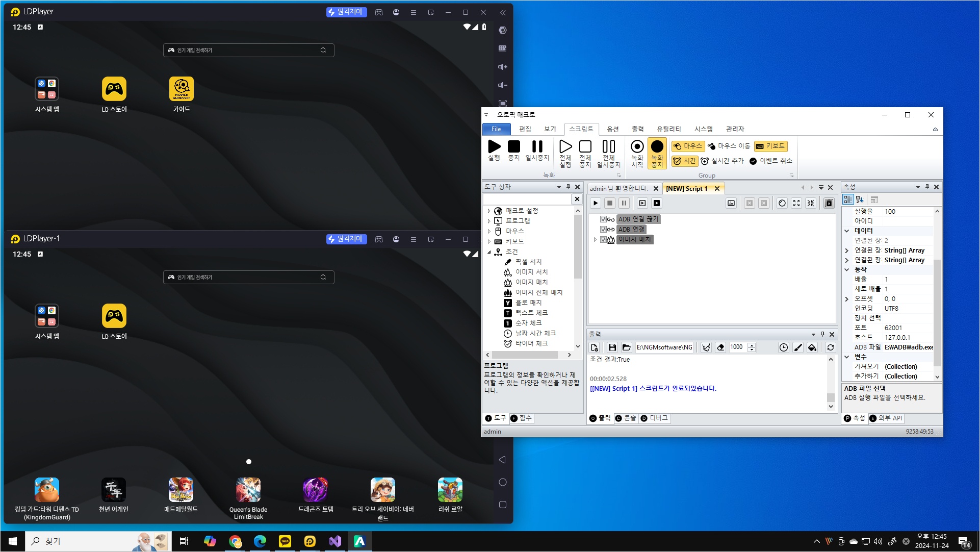Click the LDPlayer game search field
The image size is (980, 552).
[x=248, y=50]
